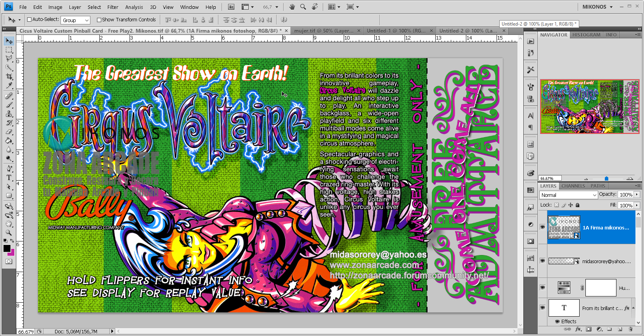Open the layer style fx menu in footer
This screenshot has width=644, height=336.
578,329
